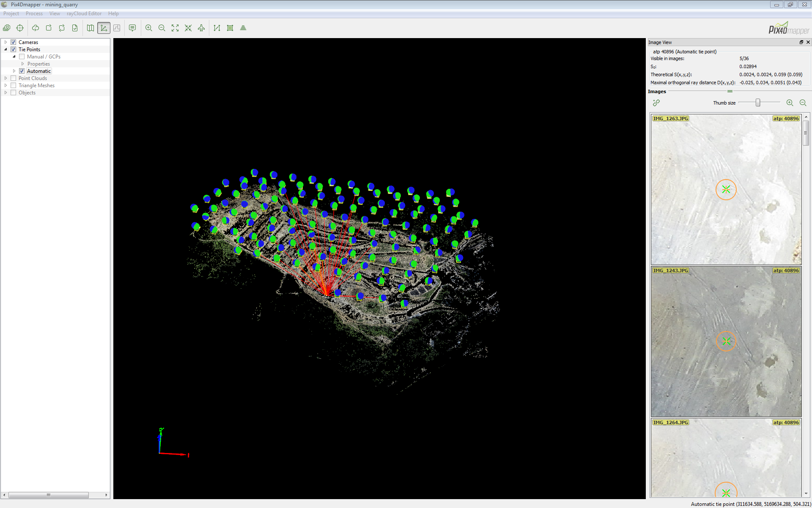
Task: Click the IMG_1243.JPG thumbnail image
Action: tap(726, 341)
